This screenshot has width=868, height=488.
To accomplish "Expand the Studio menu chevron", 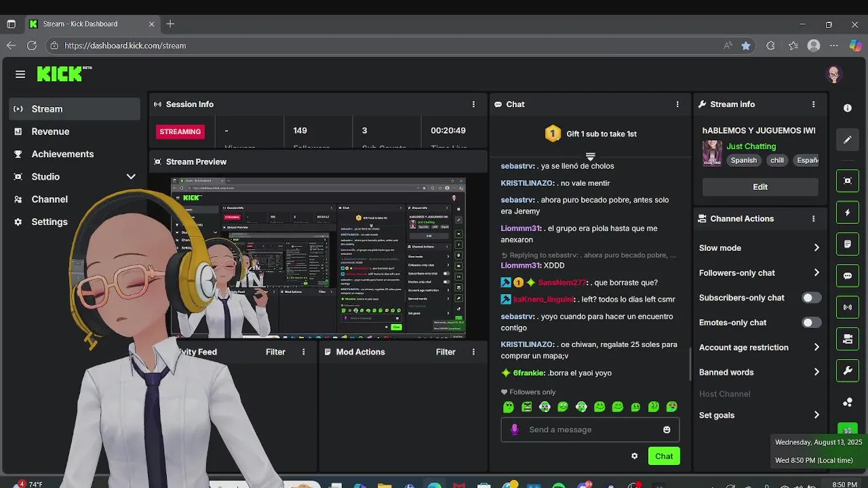I will tap(131, 177).
